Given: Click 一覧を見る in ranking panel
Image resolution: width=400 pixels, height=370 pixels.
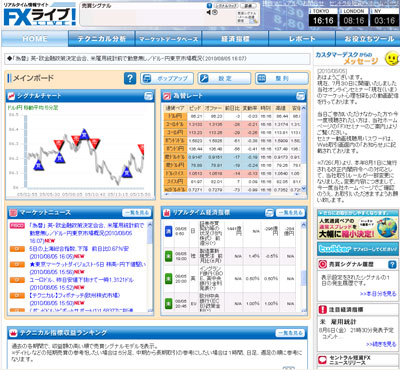Looking at the screenshot, I should (x=290, y=333).
